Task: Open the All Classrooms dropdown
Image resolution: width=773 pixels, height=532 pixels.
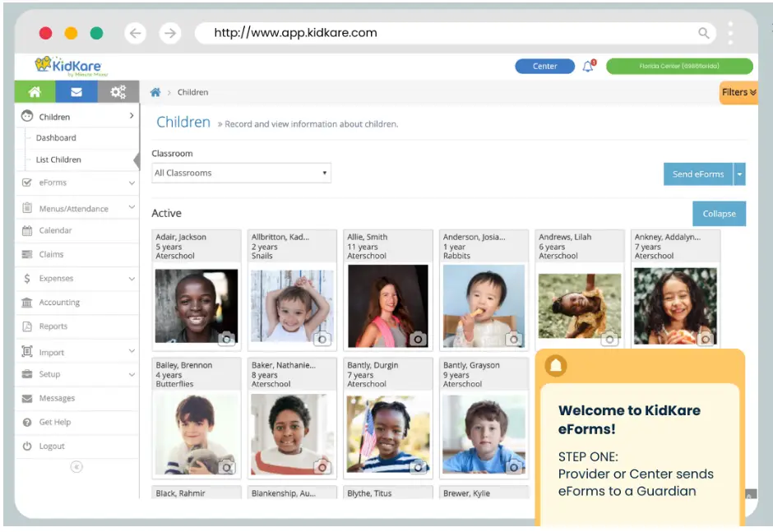Action: tap(241, 173)
